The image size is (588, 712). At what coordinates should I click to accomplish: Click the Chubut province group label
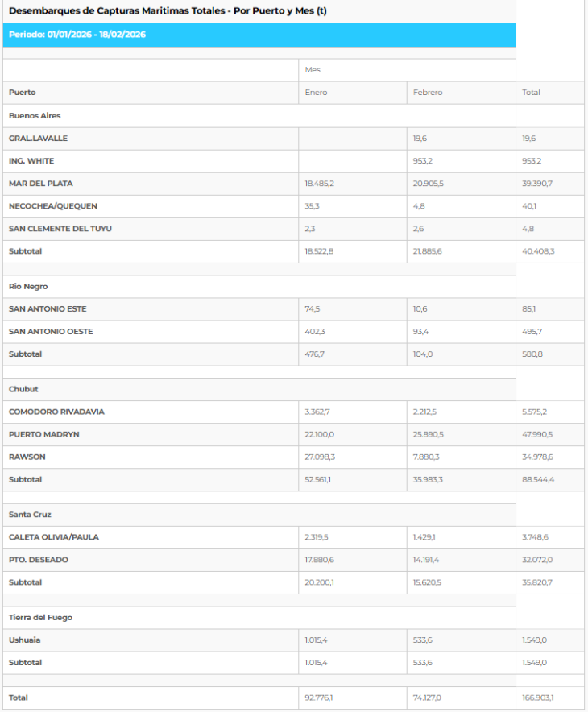[x=23, y=389]
